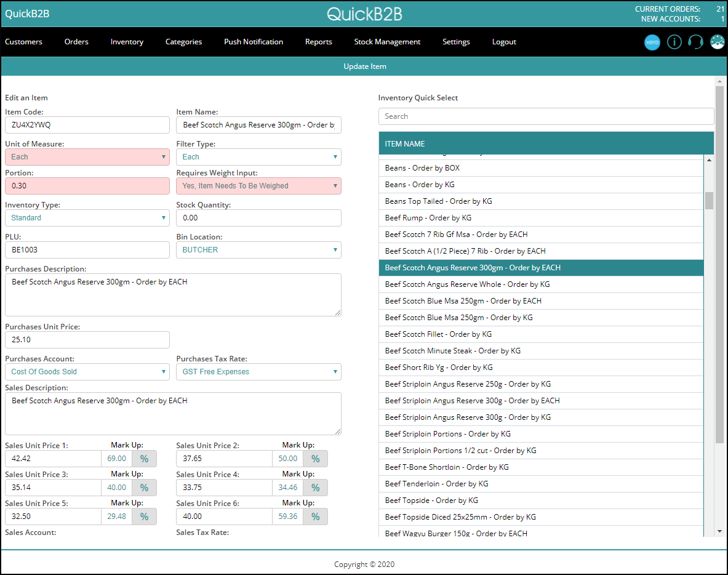Select "Beans Top Tailed - Order by KG"
The height and width of the screenshot is (575, 728).
point(541,201)
